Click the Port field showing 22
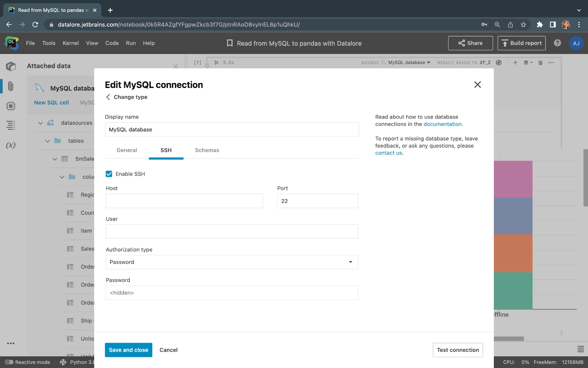Image resolution: width=588 pixels, height=368 pixels. pos(318,201)
